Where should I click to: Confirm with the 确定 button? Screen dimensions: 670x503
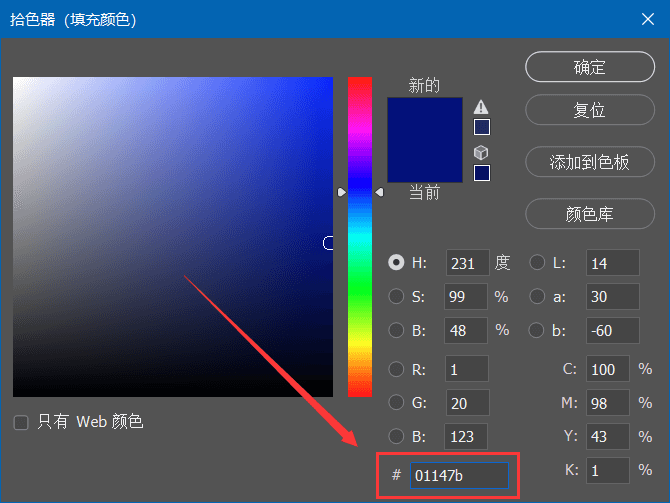pyautogui.click(x=590, y=67)
